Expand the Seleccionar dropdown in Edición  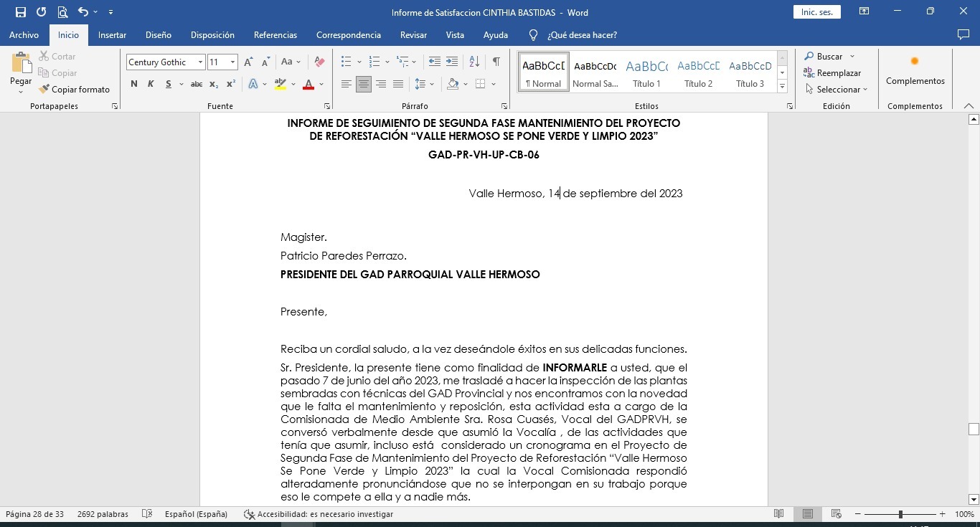[x=837, y=90]
